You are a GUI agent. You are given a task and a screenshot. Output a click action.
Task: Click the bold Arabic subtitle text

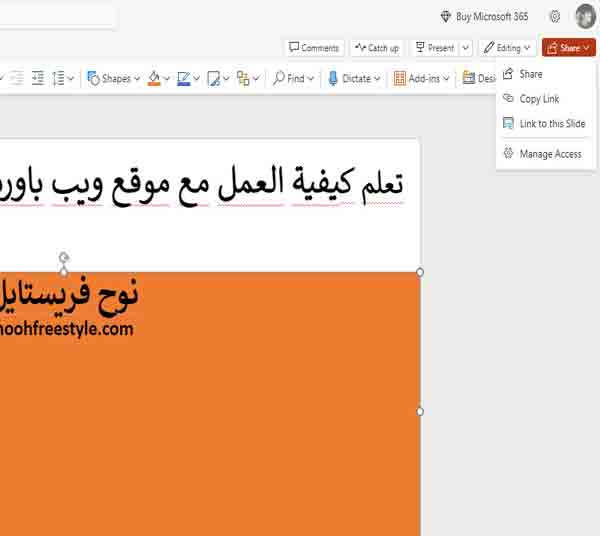coord(69,296)
